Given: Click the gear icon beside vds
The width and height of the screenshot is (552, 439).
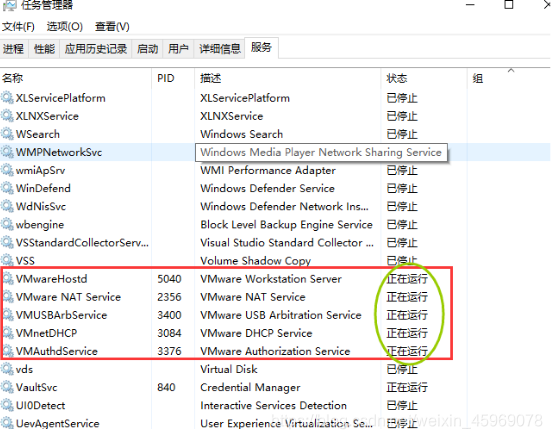Looking at the screenshot, I should (7, 369).
